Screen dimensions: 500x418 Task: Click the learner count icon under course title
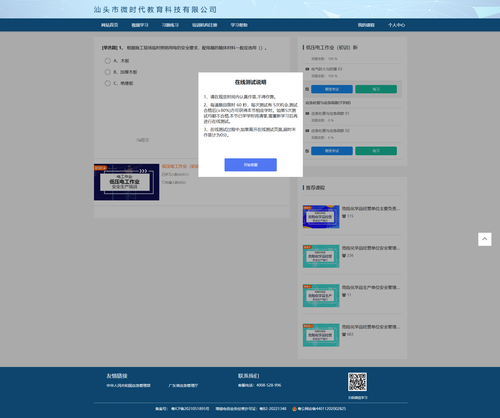click(x=163, y=174)
